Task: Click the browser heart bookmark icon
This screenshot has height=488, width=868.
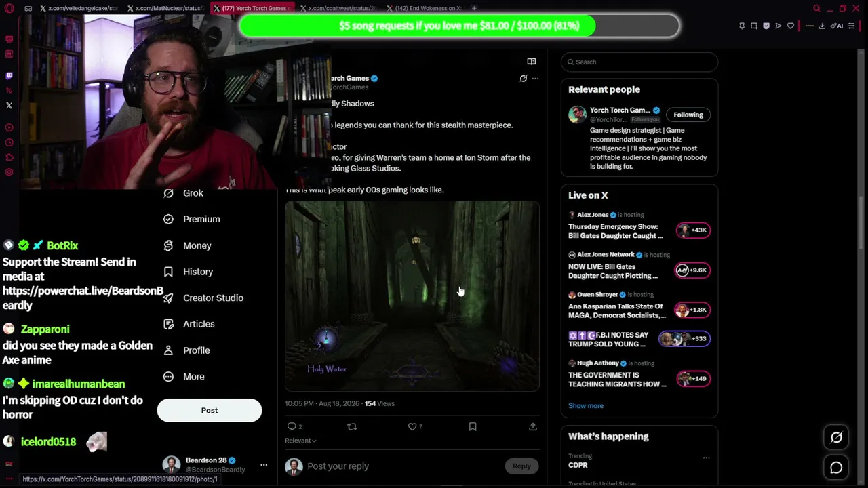Action: point(790,26)
